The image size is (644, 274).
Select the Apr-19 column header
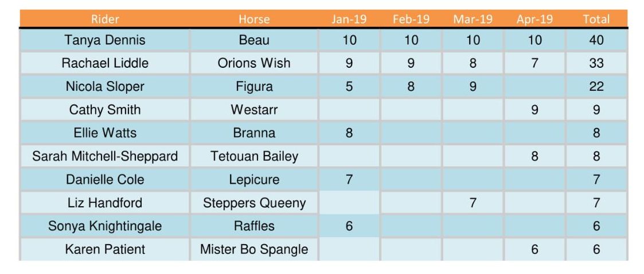tap(534, 20)
